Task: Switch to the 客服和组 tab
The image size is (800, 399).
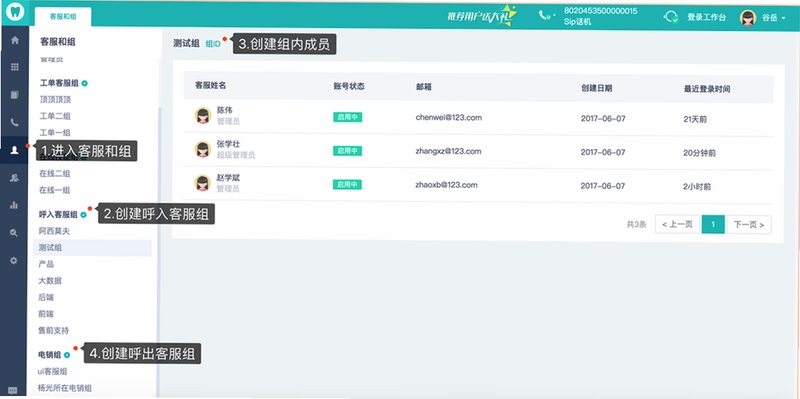Action: click(x=63, y=16)
